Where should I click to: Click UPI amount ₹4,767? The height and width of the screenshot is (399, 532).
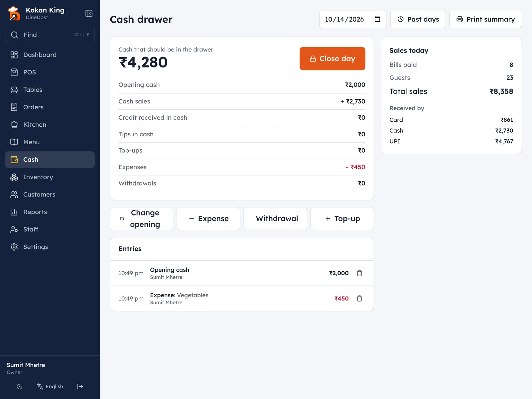(504, 141)
